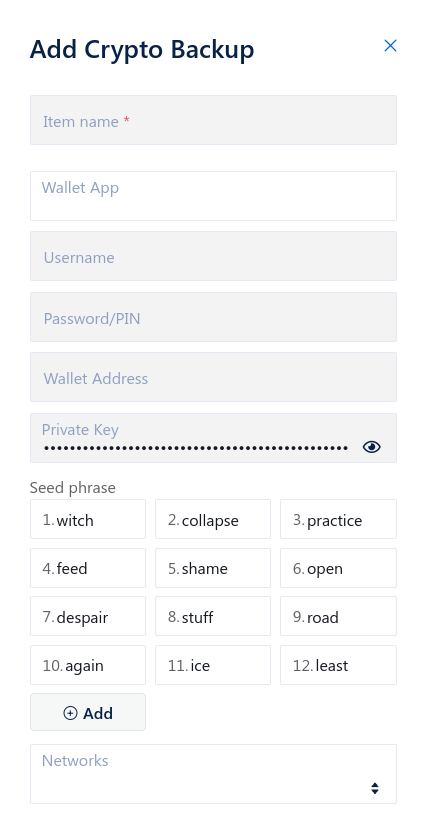
Task: Select the Wallet Address input
Action: point(213,377)
